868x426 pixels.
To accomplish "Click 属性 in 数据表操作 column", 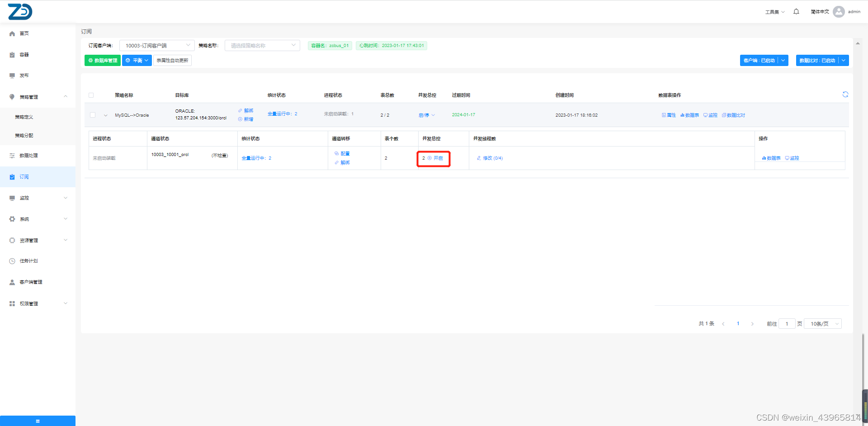I will coord(669,115).
